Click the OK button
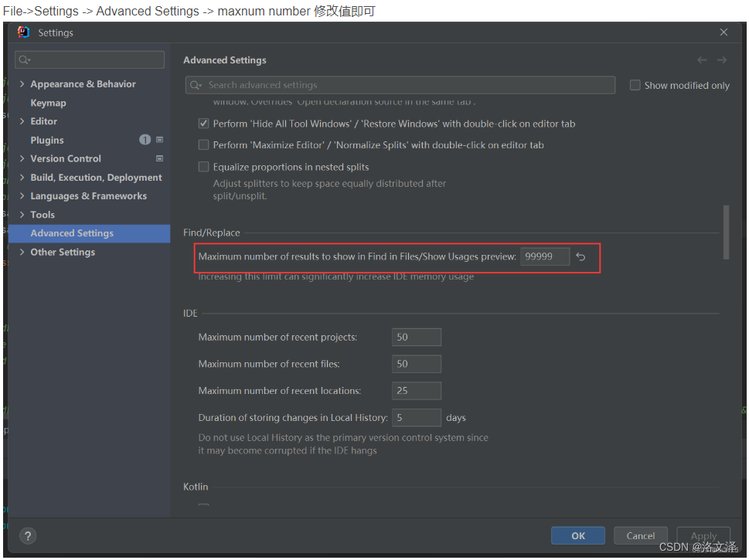This screenshot has height=560, width=749. (x=578, y=535)
